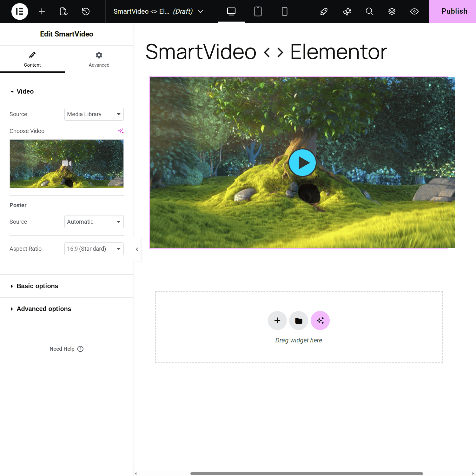Open the Structure layers icon
476x476 pixels.
392,11
